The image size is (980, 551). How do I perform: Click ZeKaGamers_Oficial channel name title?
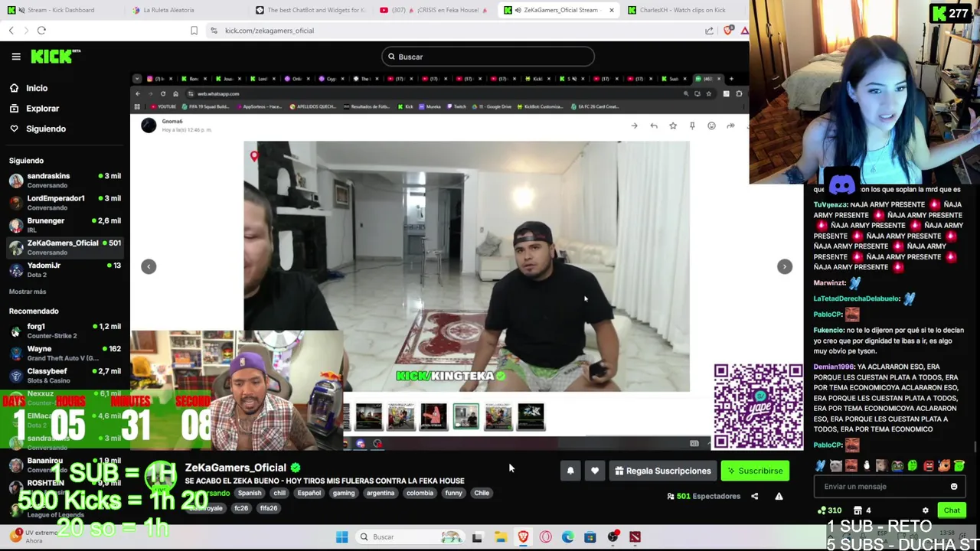pyautogui.click(x=235, y=468)
